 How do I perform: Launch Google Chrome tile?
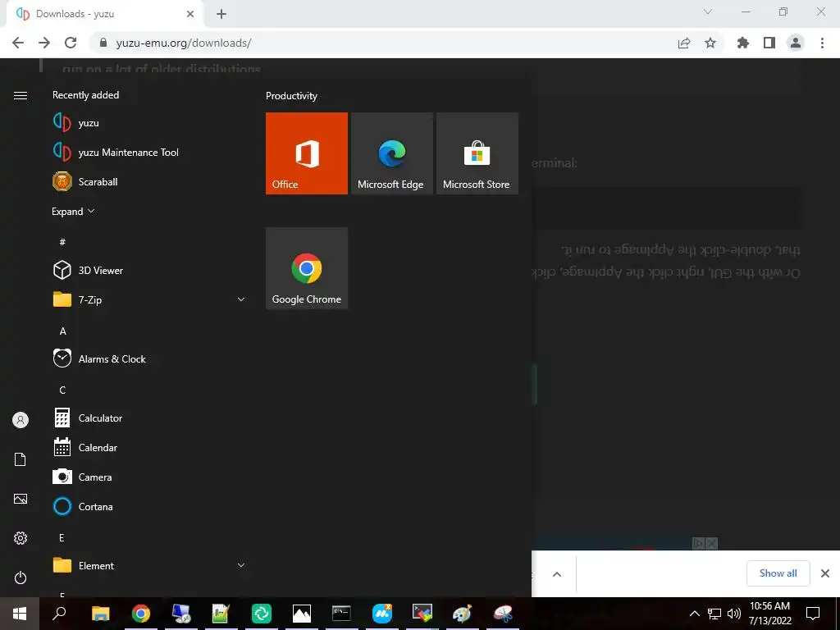(307, 268)
